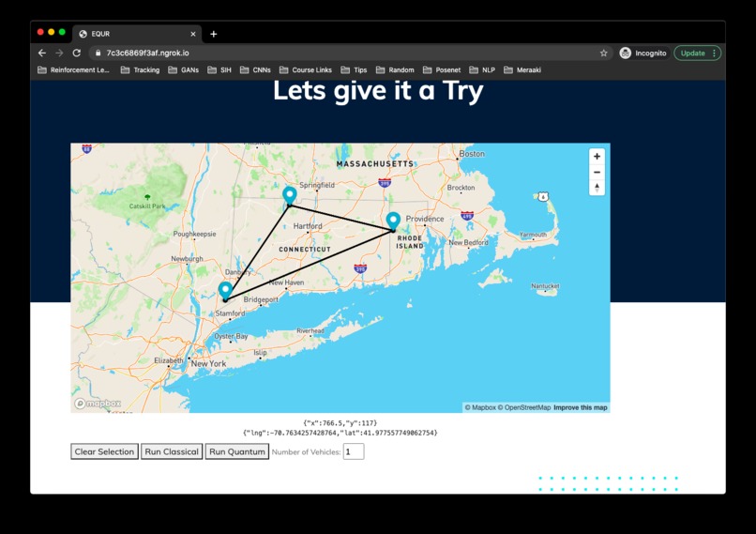Click the New Bedford label on map

pyautogui.click(x=469, y=243)
